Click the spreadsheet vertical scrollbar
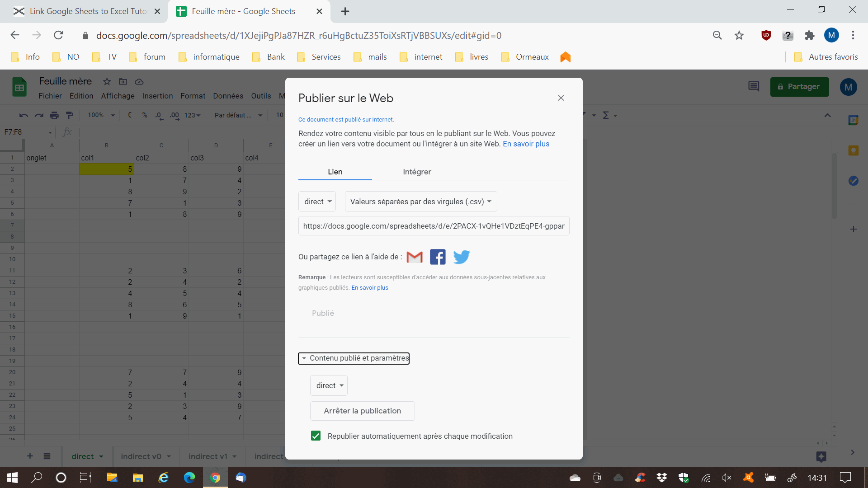The height and width of the screenshot is (488, 868). [834, 186]
